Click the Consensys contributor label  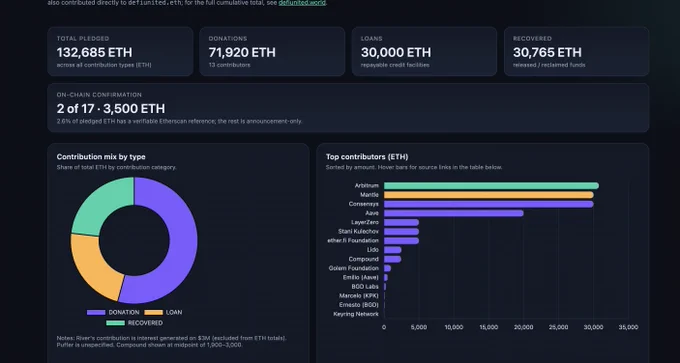(364, 204)
